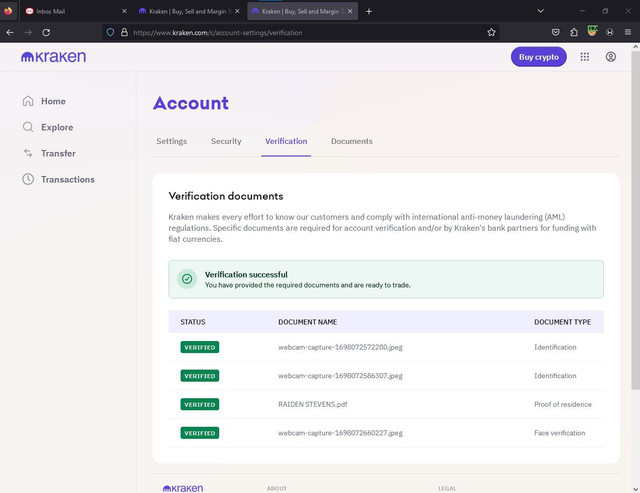Click the file name webcam-capture-1698072660227.jpeg

point(340,433)
